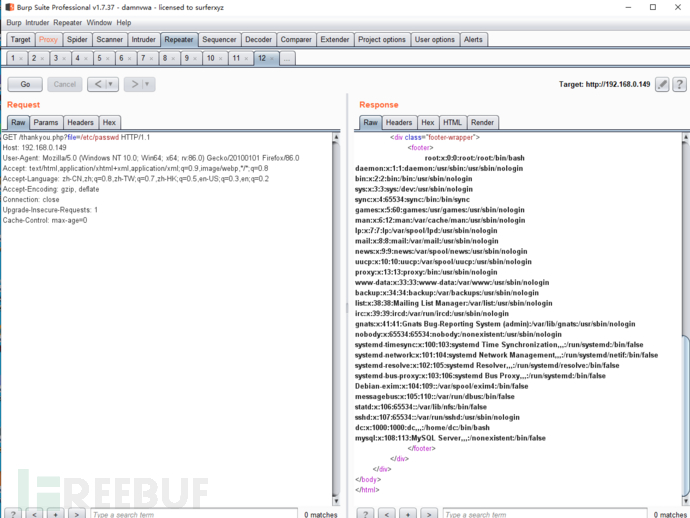690x518 pixels.
Task: Close repeater tab 5 with its x
Action: [x=107, y=59]
